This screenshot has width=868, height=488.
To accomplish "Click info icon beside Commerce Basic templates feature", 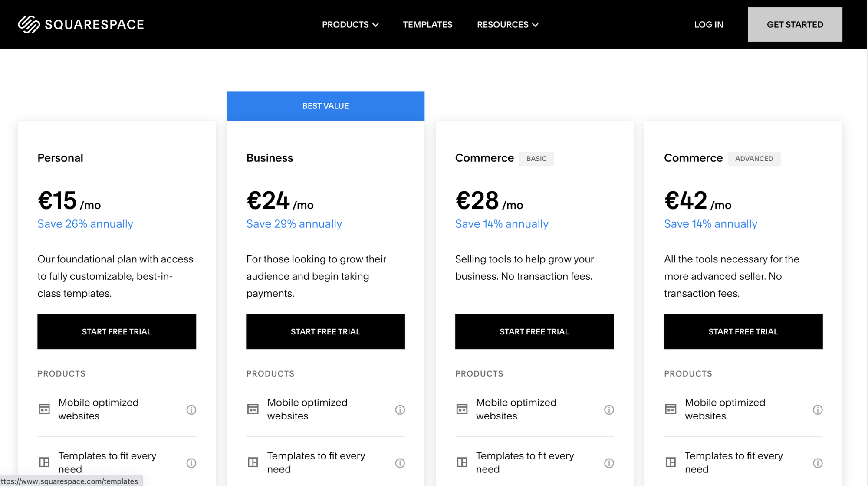I will click(x=609, y=463).
